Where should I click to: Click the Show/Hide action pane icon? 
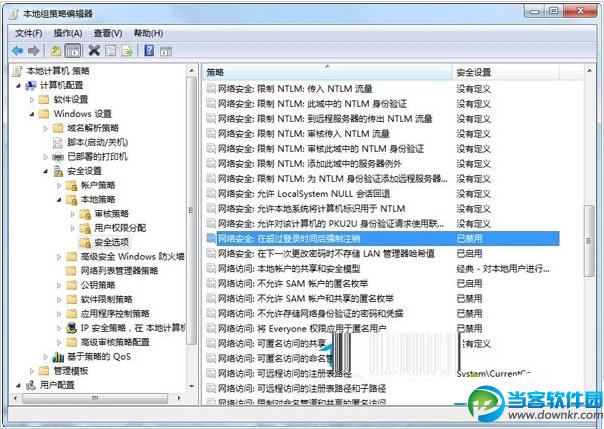[x=166, y=51]
